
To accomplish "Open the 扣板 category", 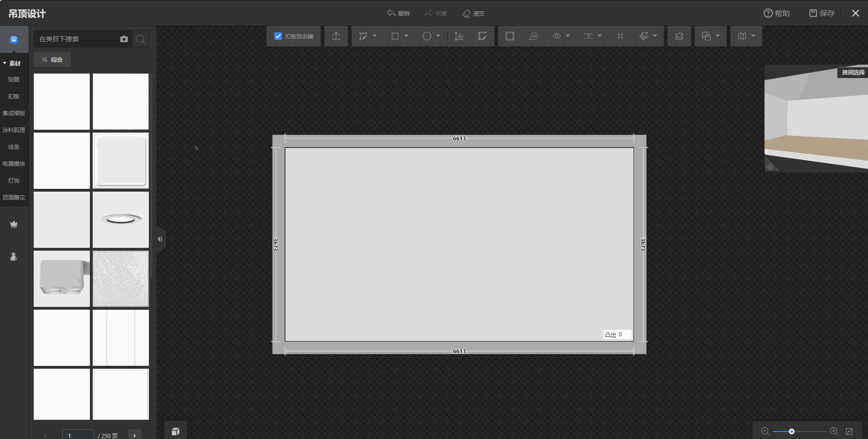I will click(x=14, y=96).
